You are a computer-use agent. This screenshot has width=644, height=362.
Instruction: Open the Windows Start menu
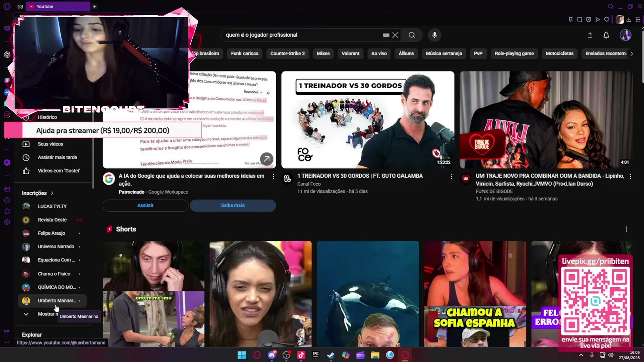coord(242,355)
